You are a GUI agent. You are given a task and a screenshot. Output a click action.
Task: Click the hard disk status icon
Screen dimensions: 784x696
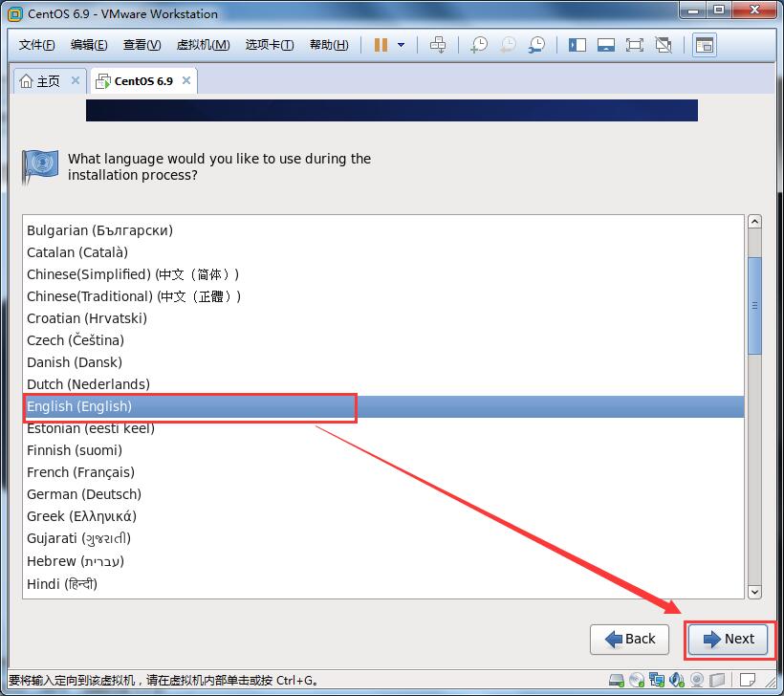pyautogui.click(x=617, y=680)
